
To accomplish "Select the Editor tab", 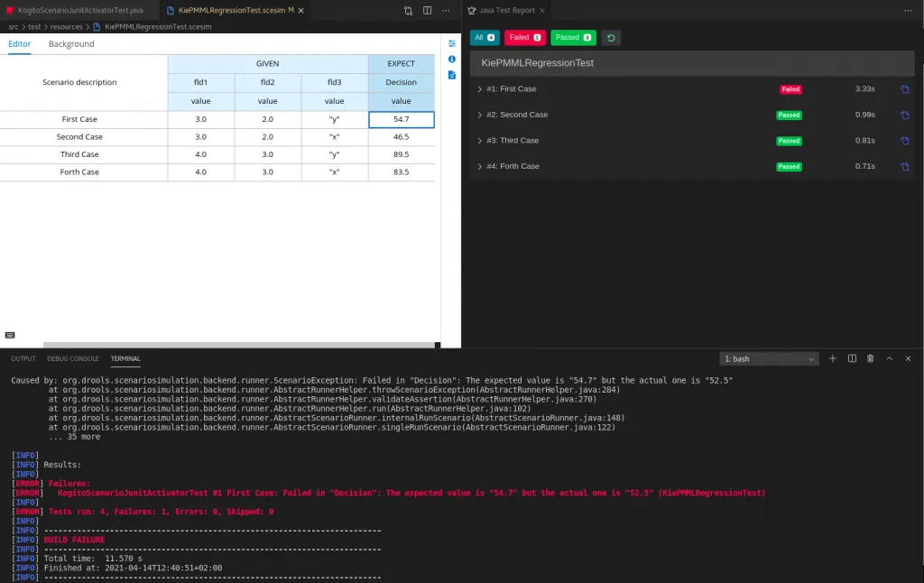I will (x=20, y=43).
